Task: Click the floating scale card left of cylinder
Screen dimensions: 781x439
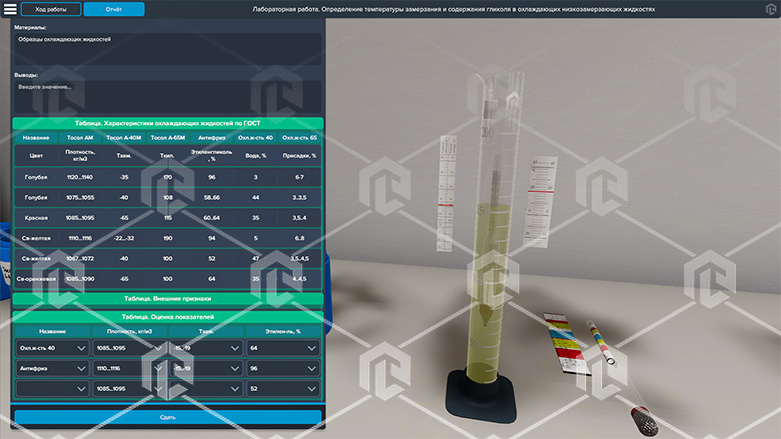Action: coord(446,193)
